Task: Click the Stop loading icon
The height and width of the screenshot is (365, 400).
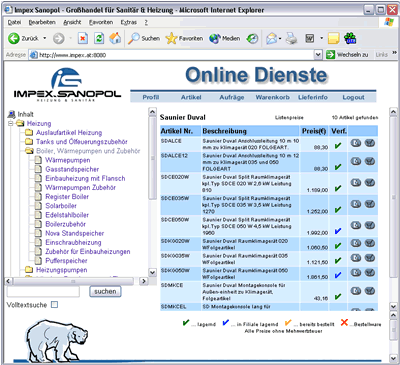Action: [83, 38]
